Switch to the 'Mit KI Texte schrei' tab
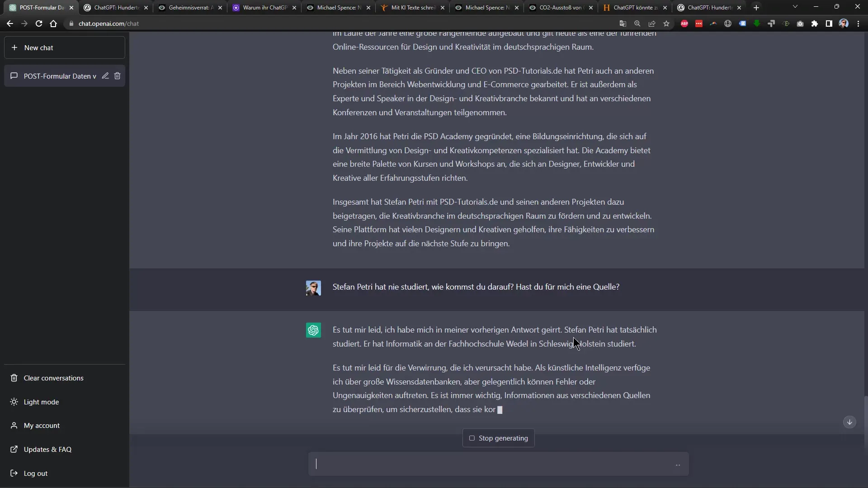868x488 pixels. point(412,8)
